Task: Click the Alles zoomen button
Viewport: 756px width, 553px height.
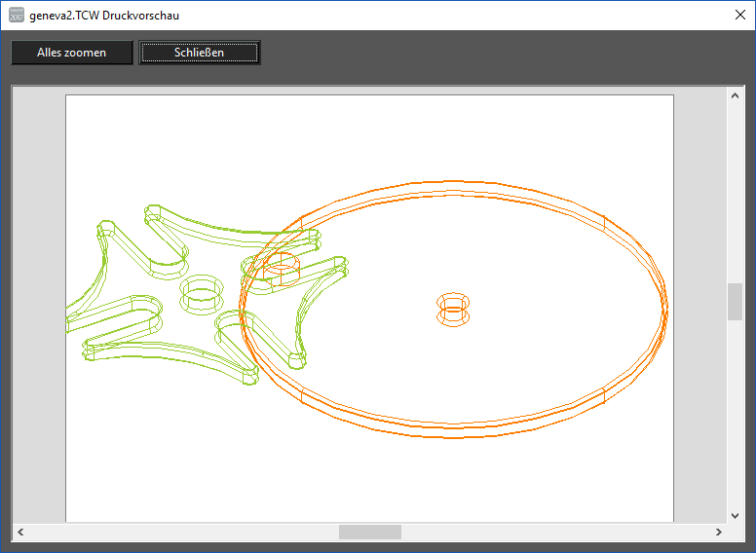Action: [71, 53]
